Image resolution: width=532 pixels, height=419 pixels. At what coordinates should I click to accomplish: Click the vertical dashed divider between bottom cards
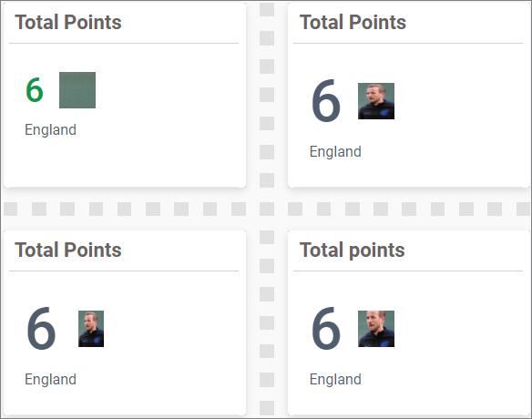(267, 322)
